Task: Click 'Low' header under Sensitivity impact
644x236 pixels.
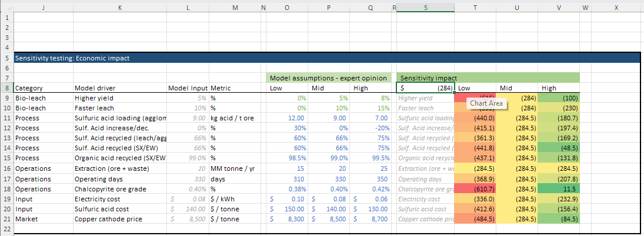Action: pos(475,87)
